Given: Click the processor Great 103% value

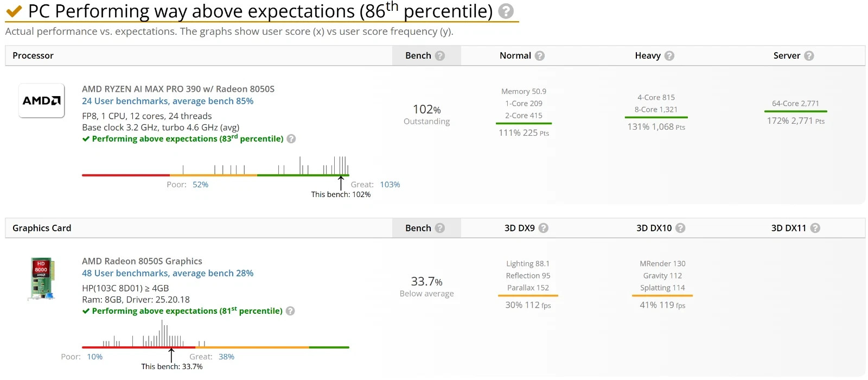Looking at the screenshot, I should pos(390,185).
